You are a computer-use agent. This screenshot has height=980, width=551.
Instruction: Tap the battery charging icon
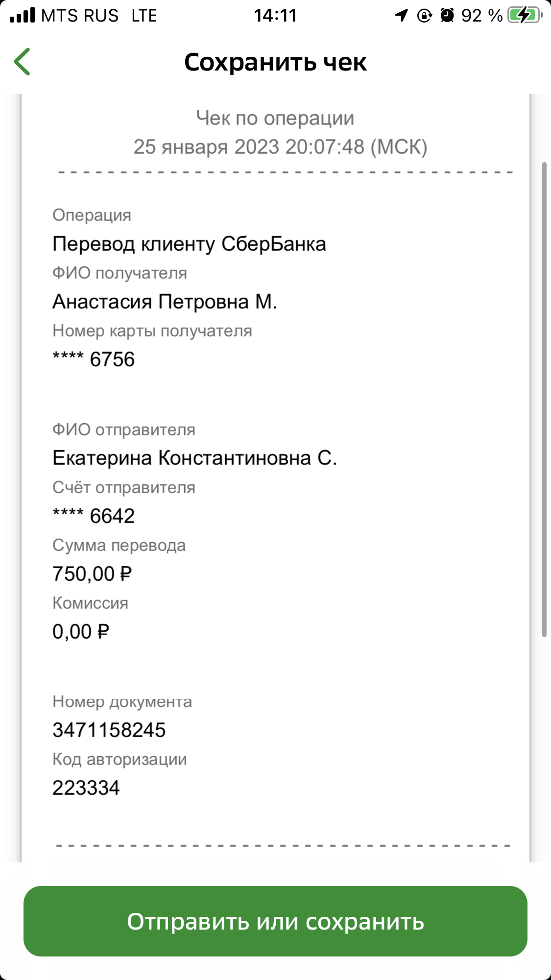525,16
